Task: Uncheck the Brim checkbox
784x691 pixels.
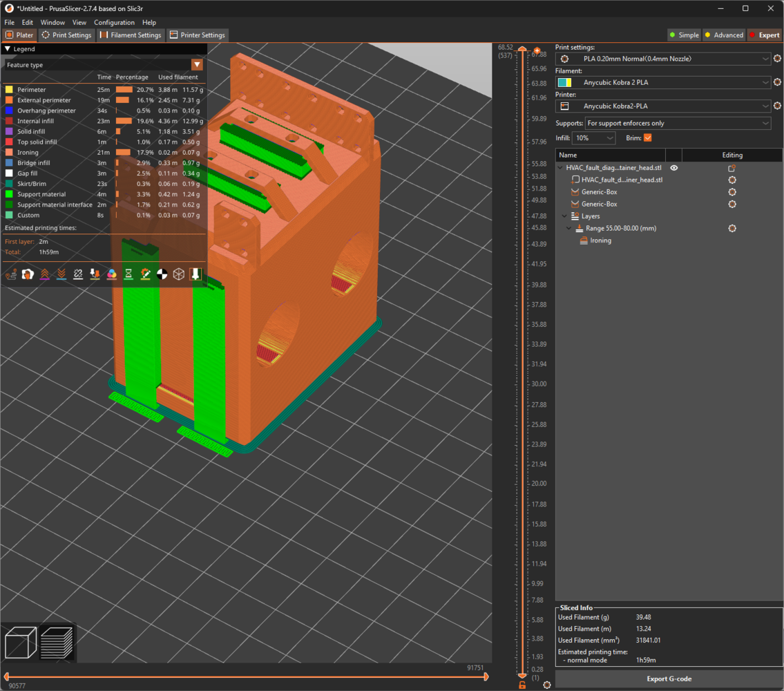Action: (x=647, y=138)
